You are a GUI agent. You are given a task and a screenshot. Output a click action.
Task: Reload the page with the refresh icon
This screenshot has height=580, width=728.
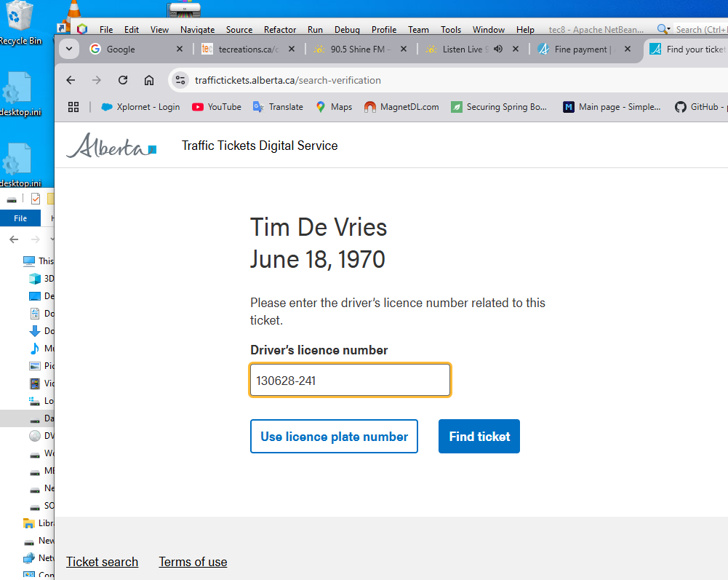pos(123,80)
